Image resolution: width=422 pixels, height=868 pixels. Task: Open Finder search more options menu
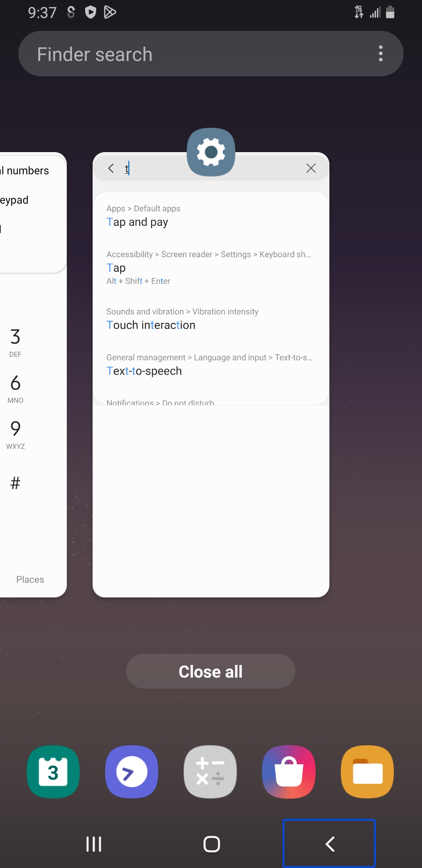tap(381, 54)
